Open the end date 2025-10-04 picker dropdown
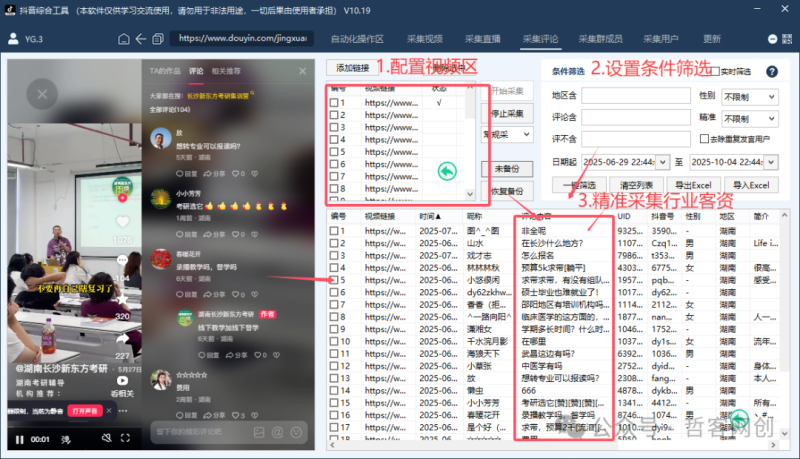800x459 pixels. tap(771, 162)
